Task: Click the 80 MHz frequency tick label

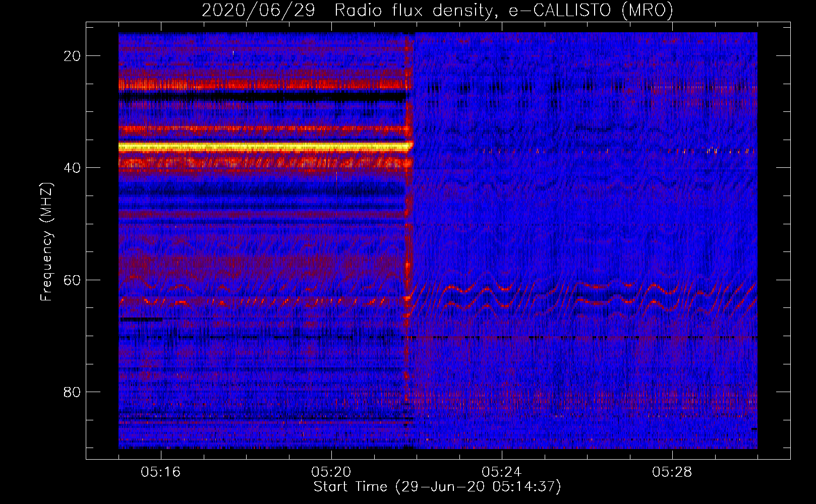Action: (72, 392)
